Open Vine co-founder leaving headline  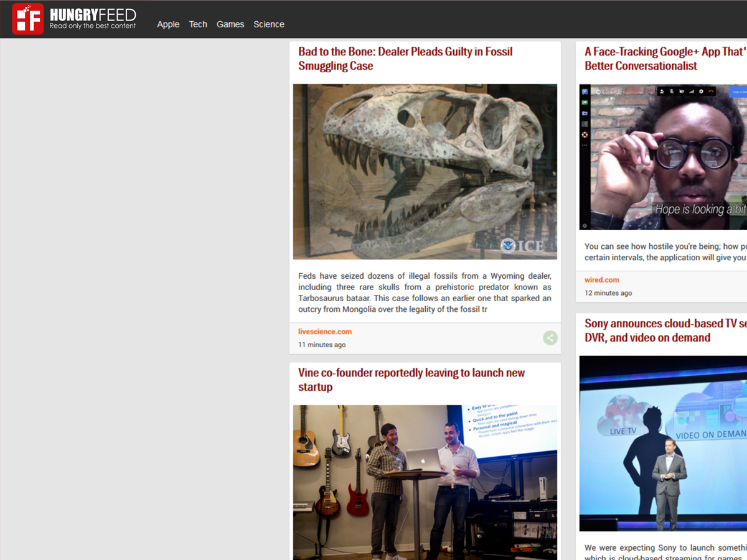pyautogui.click(x=411, y=380)
